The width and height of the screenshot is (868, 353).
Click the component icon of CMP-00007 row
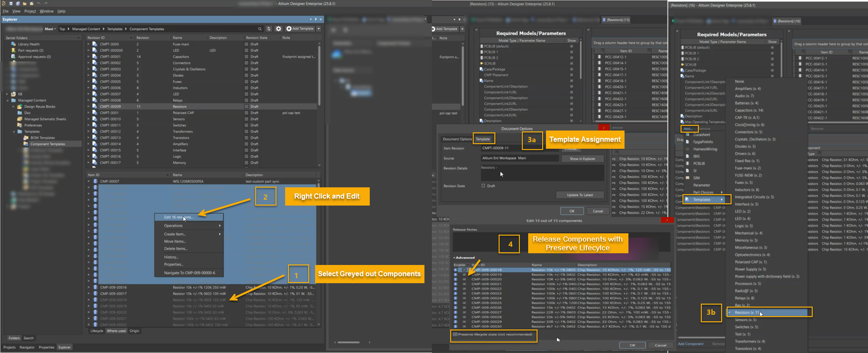tap(95, 181)
